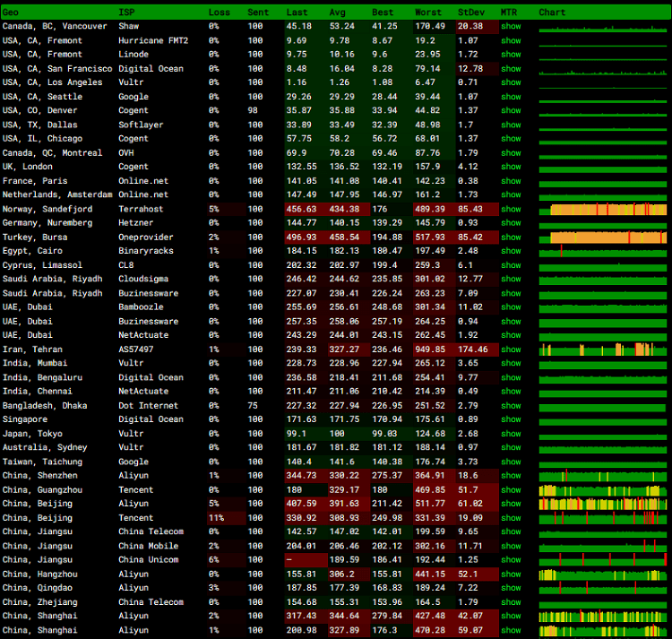Click 'show' for the Chicago Cogent row

pyautogui.click(x=511, y=138)
